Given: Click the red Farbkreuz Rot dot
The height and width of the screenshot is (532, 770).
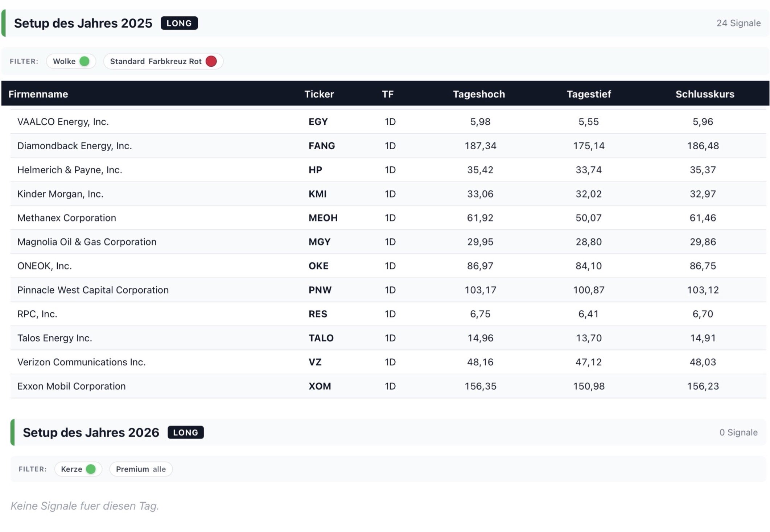Looking at the screenshot, I should (x=211, y=61).
